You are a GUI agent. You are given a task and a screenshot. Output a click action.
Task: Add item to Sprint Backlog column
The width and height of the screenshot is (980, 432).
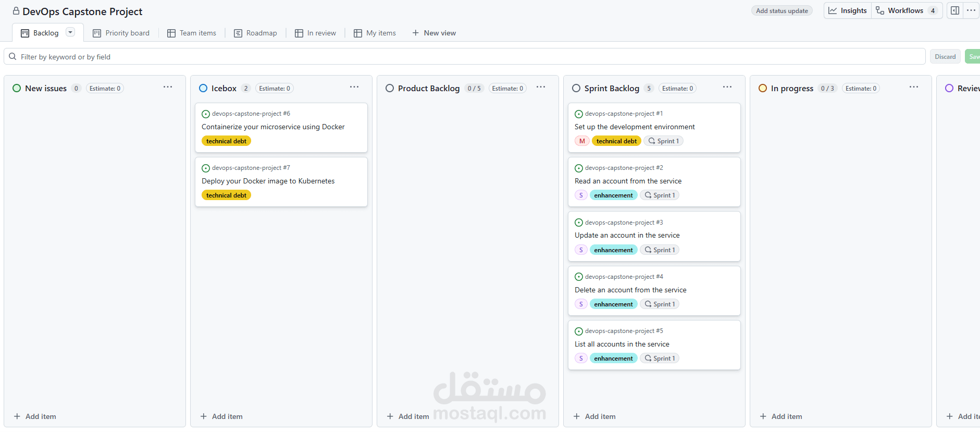tap(594, 416)
